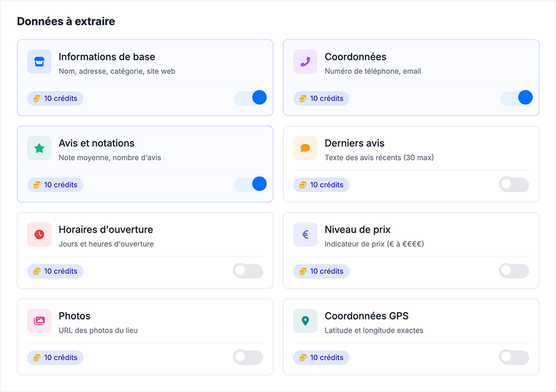Enable the Coordonnées GPS toggle
The width and height of the screenshot is (556, 392).
(514, 357)
